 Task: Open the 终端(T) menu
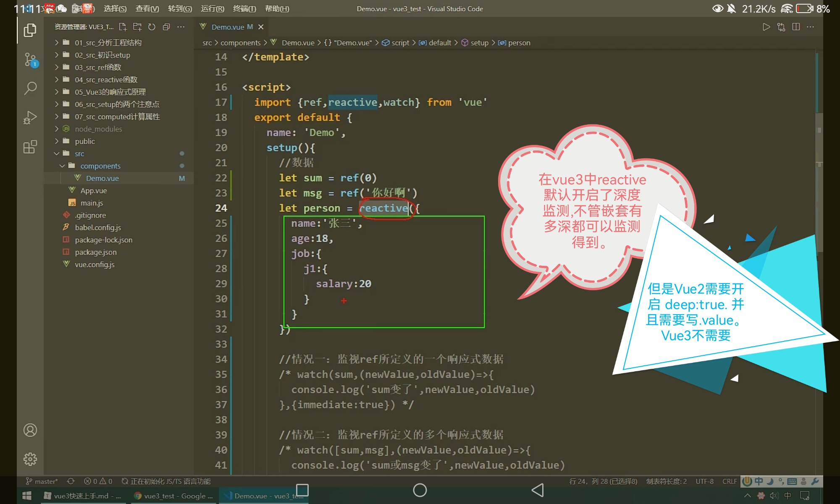click(244, 9)
